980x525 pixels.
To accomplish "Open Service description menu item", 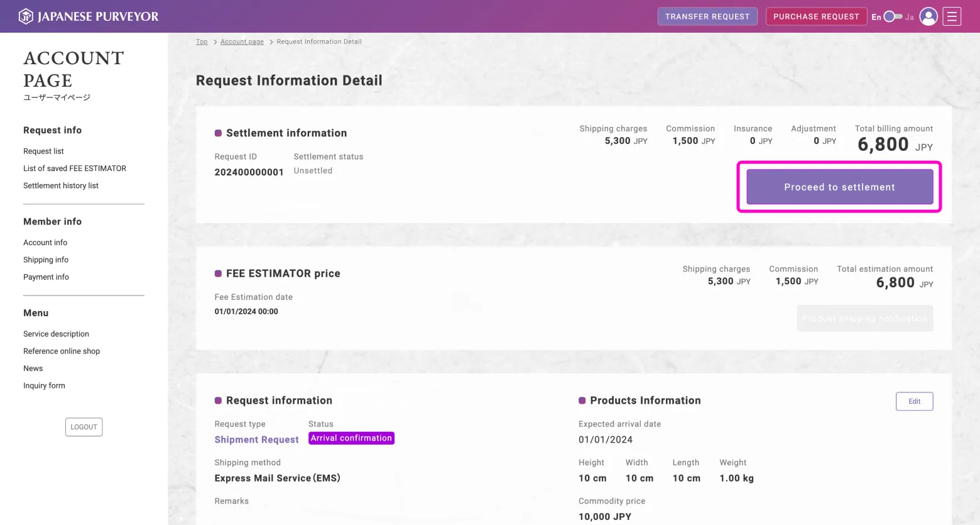I will [x=56, y=334].
